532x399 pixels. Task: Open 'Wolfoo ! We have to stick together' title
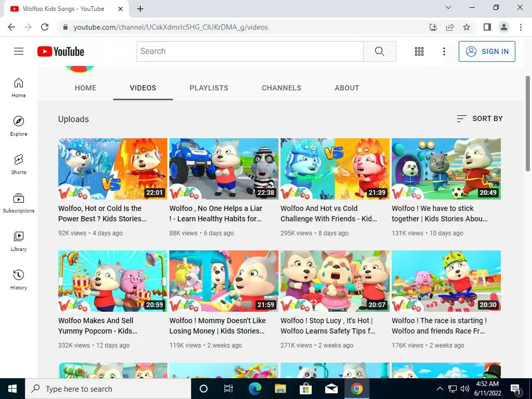[x=440, y=214]
